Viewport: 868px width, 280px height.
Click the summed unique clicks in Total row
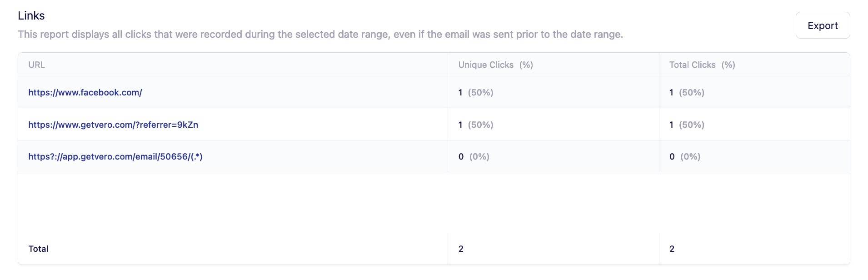click(x=461, y=249)
